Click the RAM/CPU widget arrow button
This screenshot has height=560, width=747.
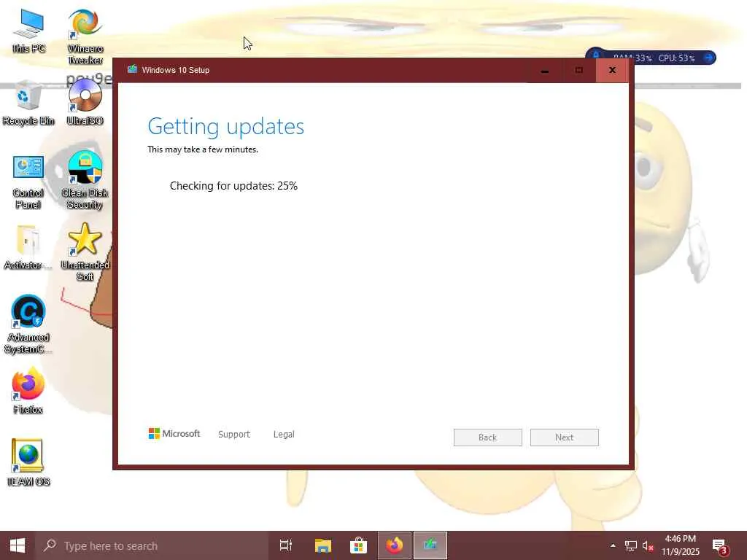tap(708, 58)
